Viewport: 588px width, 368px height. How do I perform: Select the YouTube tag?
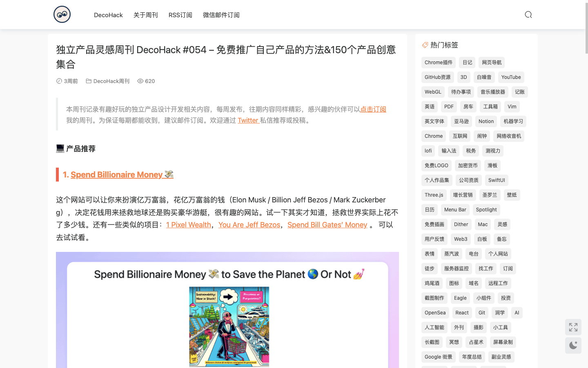pyautogui.click(x=511, y=77)
